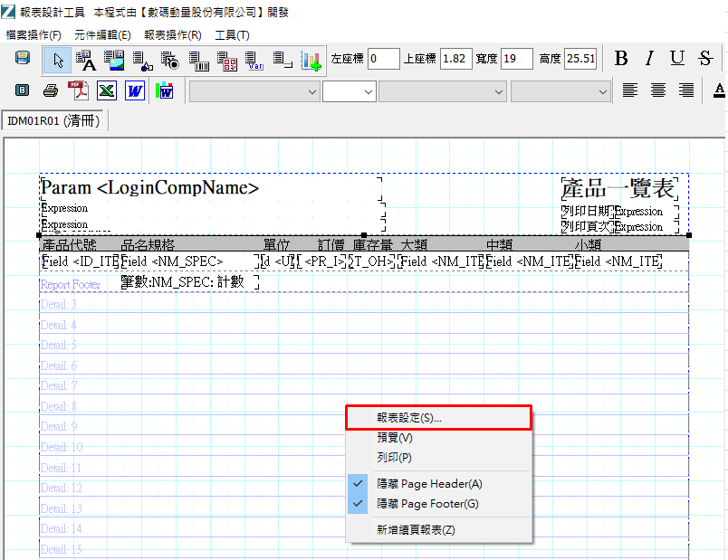Image resolution: width=728 pixels, height=560 pixels.
Task: Choose the QR code insert tool
Action: 227,61
